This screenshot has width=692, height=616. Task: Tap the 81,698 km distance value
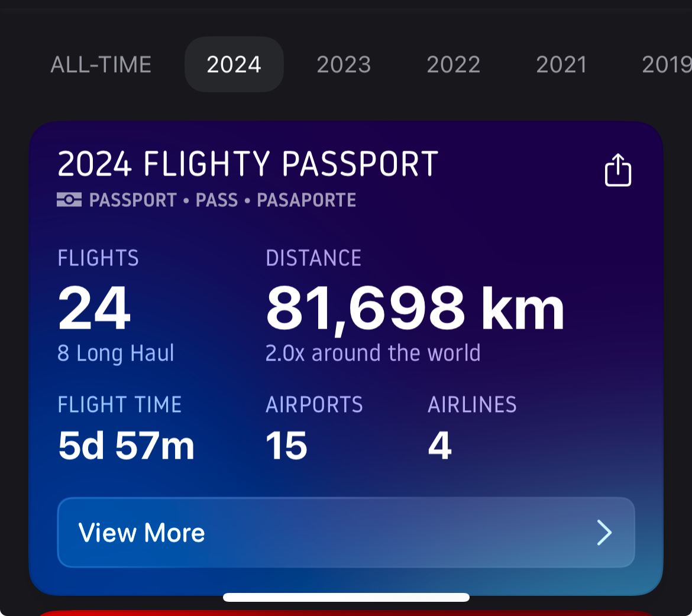[415, 309]
